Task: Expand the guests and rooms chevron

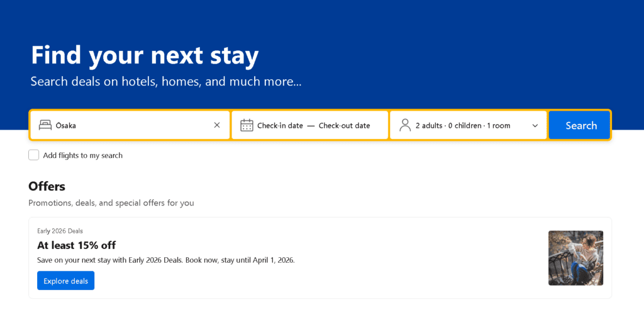Action: [535, 125]
